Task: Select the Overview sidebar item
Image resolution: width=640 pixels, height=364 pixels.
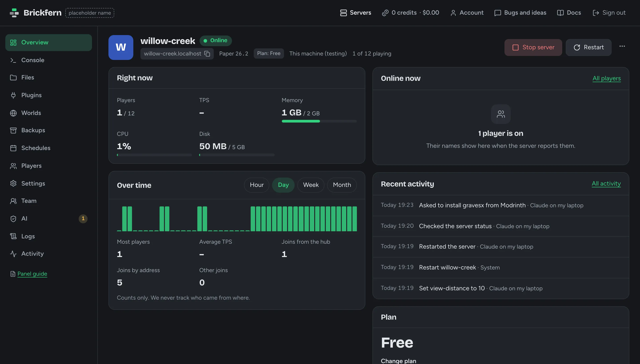Action: click(x=49, y=42)
